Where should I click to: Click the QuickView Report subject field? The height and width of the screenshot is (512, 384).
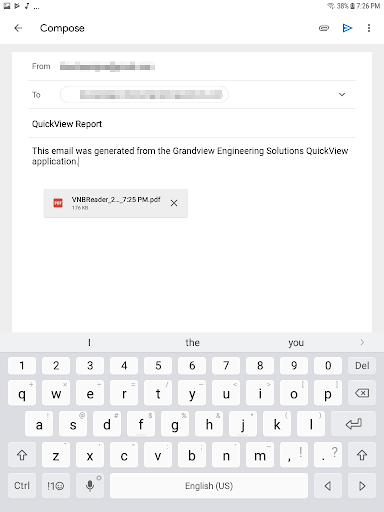[192, 124]
